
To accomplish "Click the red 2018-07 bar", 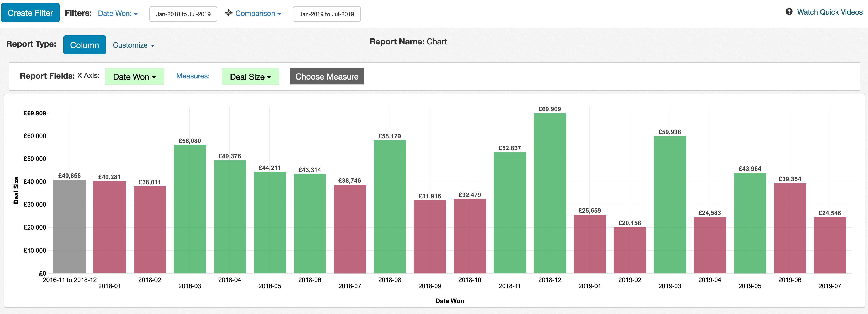I will pyautogui.click(x=350, y=229).
